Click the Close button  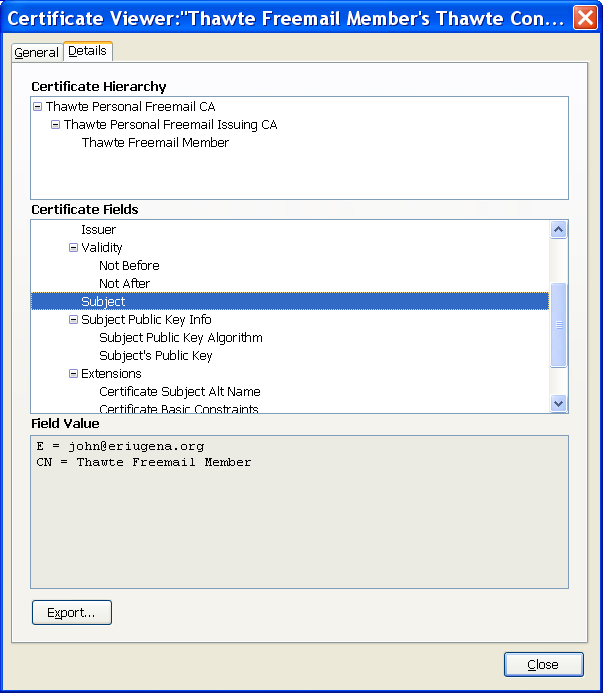(x=543, y=664)
